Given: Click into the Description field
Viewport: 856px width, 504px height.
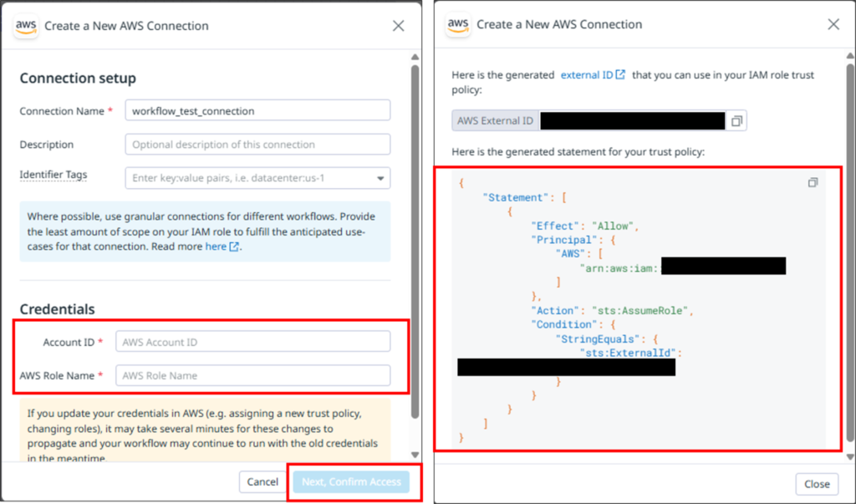Looking at the screenshot, I should click(x=257, y=144).
